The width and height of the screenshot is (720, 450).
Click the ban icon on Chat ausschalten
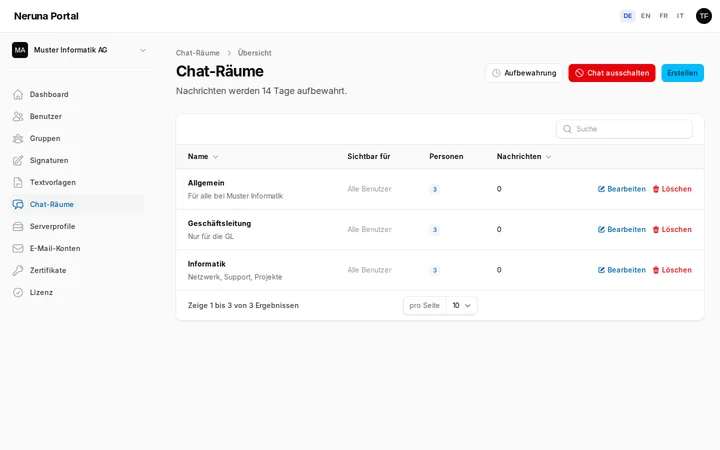click(x=579, y=73)
